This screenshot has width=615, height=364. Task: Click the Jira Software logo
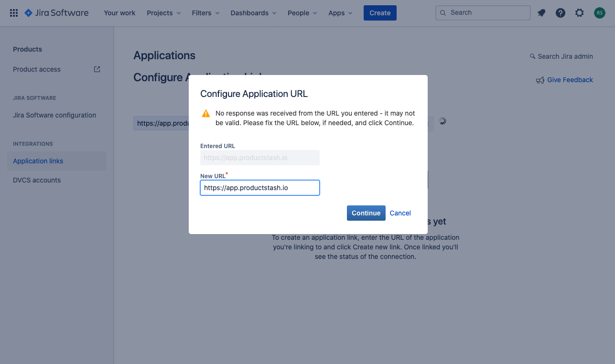tap(56, 13)
